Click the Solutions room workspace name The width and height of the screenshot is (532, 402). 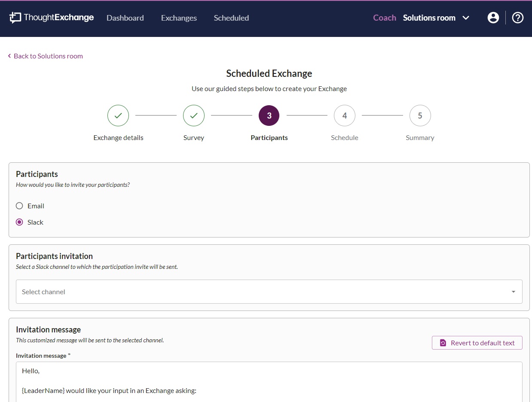(x=429, y=18)
